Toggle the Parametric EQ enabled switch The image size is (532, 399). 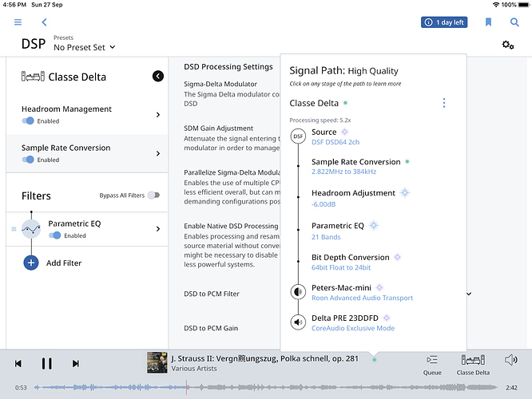coord(54,235)
